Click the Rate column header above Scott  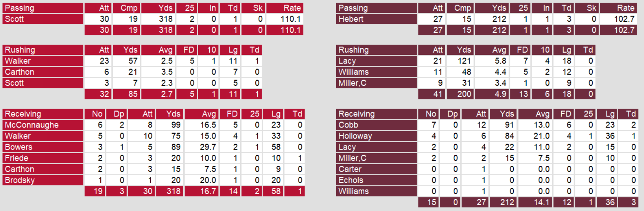(x=292, y=8)
